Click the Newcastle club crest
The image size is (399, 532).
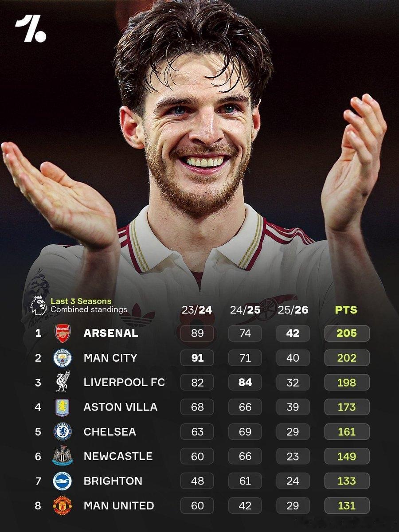coord(63,456)
